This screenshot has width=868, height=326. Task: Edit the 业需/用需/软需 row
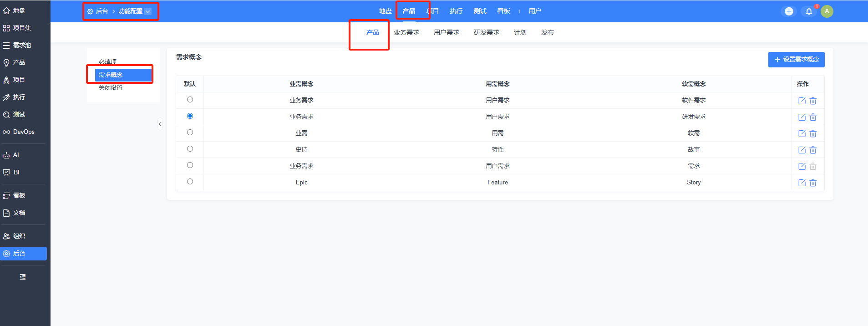(802, 133)
